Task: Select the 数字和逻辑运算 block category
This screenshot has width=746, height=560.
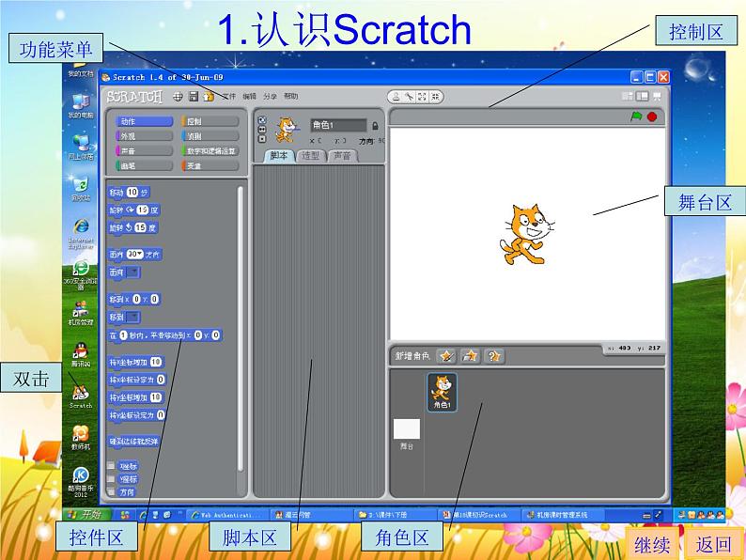Action: tap(210, 151)
